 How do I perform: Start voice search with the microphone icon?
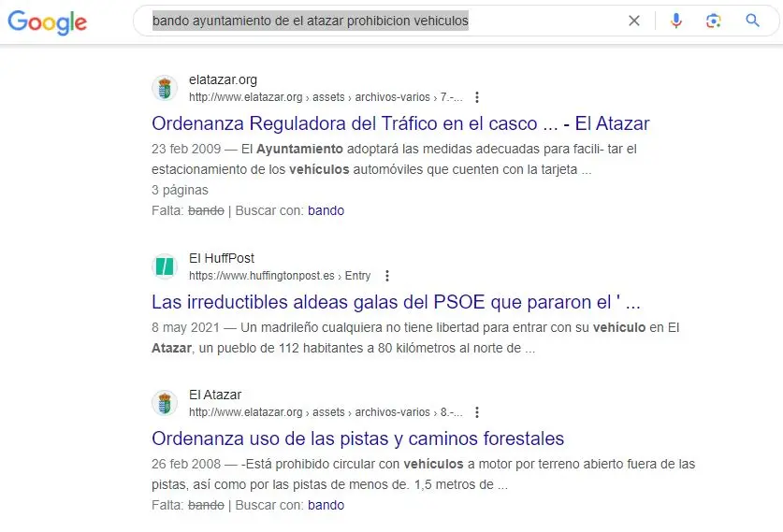[x=676, y=21]
